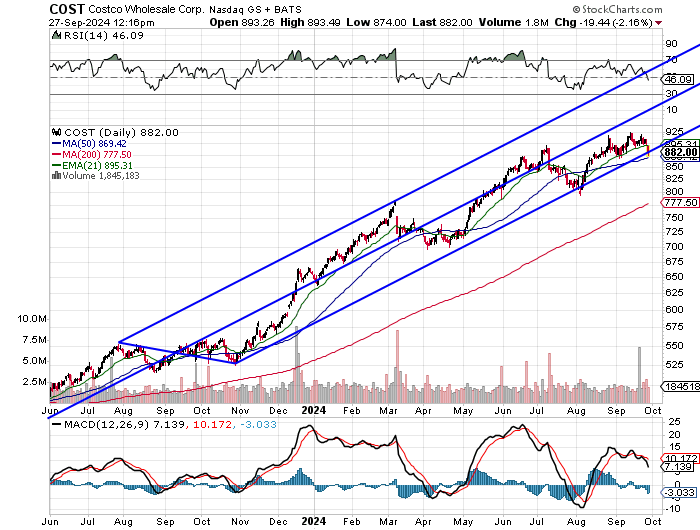Click the -3.033 MACD histogram tag
Image resolution: width=700 pixels, height=530 pixels.
coord(679,492)
